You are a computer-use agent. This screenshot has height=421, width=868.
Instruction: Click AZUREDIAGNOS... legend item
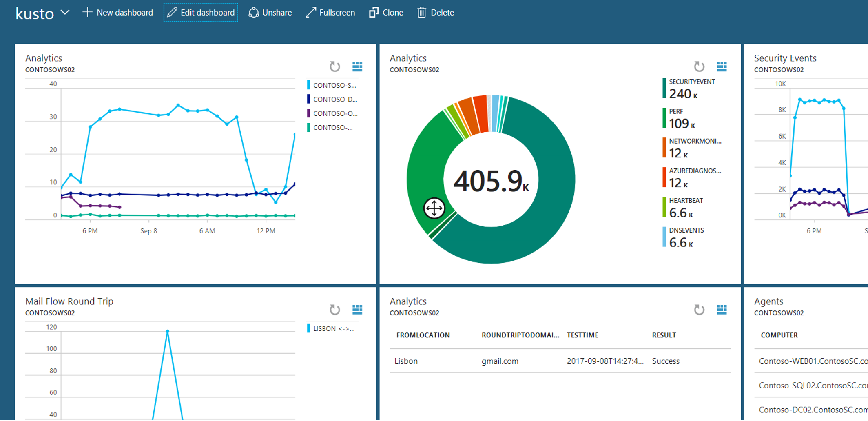[692, 178]
